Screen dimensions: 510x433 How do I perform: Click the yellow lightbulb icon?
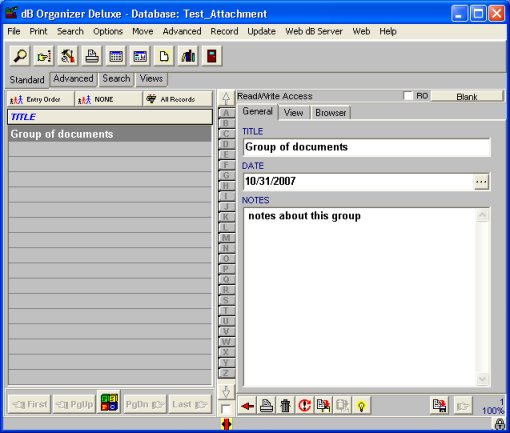point(361,406)
